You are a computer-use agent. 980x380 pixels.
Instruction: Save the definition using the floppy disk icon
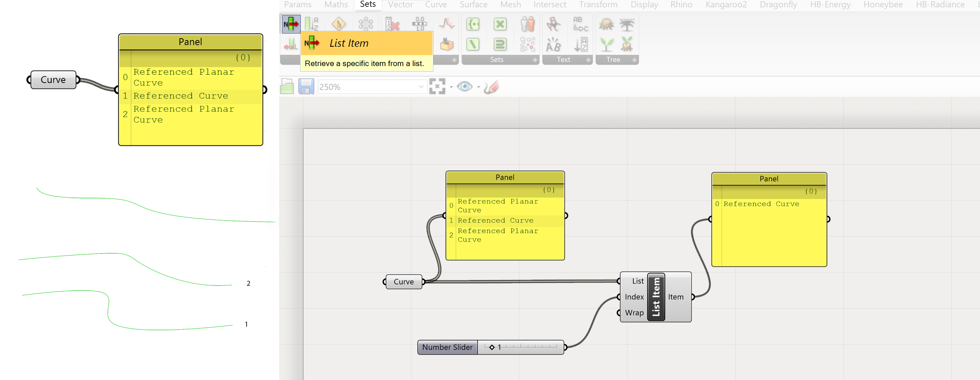pyautogui.click(x=307, y=86)
